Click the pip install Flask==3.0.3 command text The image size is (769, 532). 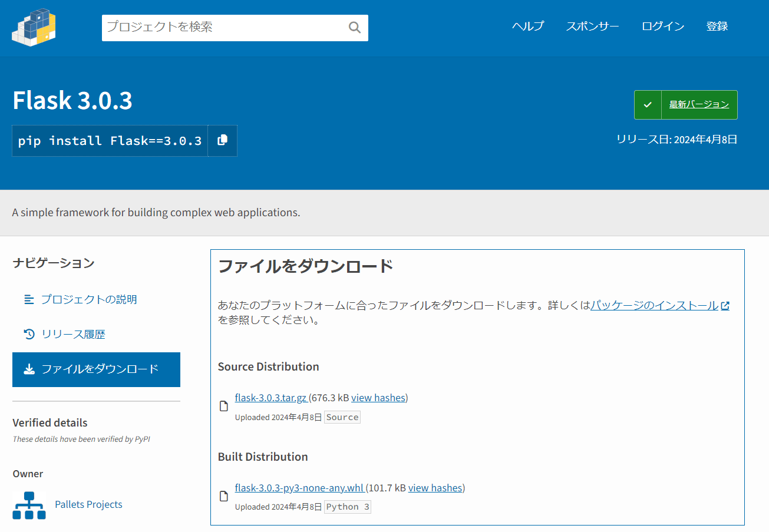tap(110, 141)
